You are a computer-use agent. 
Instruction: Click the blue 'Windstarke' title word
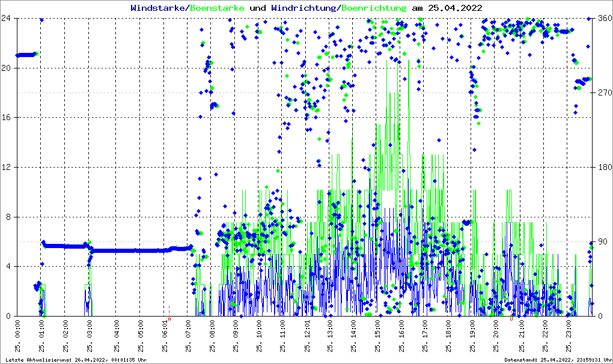(159, 8)
